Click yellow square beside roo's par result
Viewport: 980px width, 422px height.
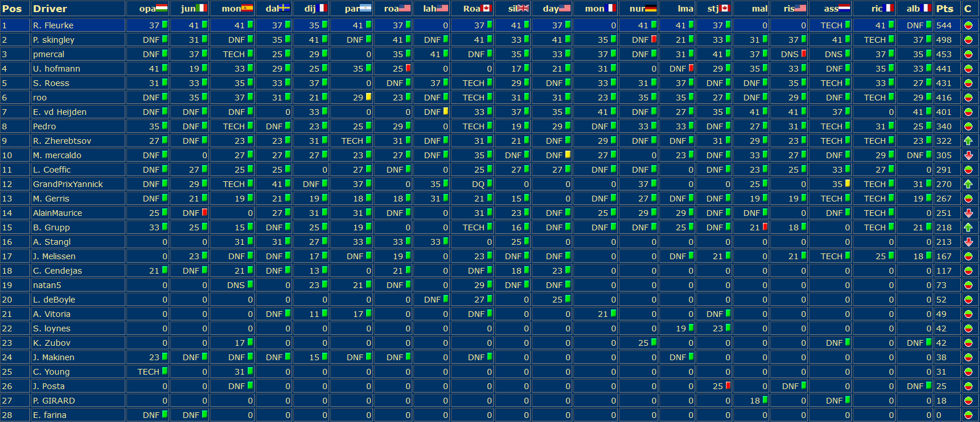(x=368, y=97)
